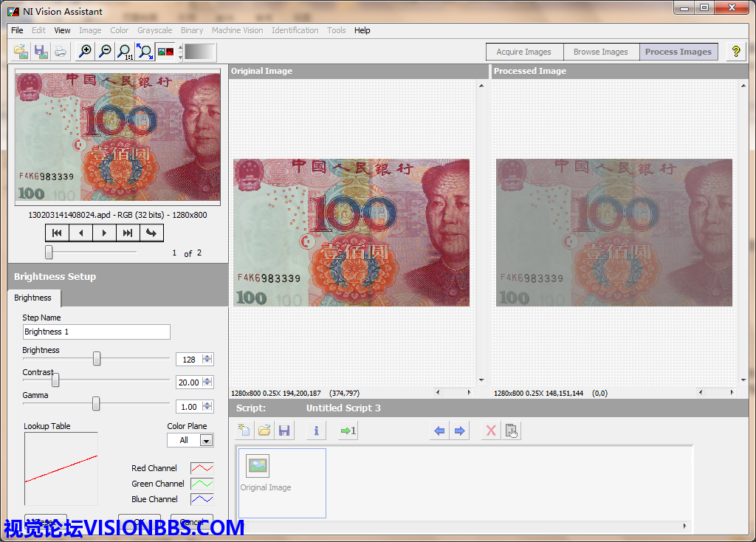
Task: Click the yellow help question mark icon
Action: [735, 52]
